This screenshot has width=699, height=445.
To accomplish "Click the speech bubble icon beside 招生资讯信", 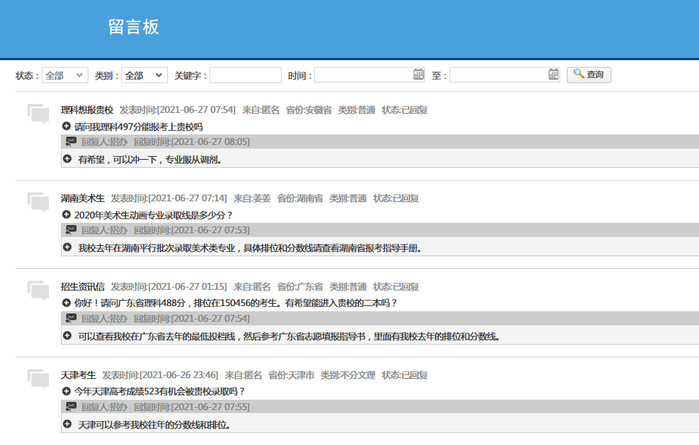I will [38, 290].
